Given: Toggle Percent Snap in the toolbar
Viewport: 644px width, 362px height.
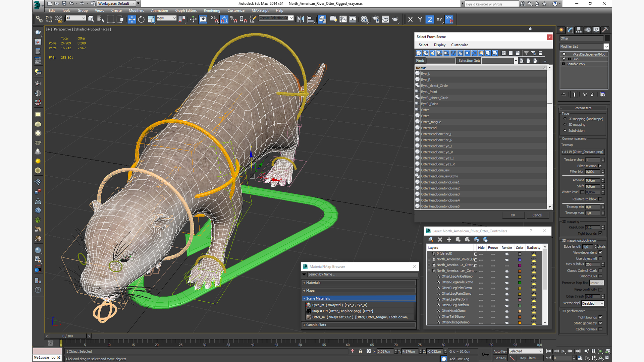Looking at the screenshot, I should (234, 19).
